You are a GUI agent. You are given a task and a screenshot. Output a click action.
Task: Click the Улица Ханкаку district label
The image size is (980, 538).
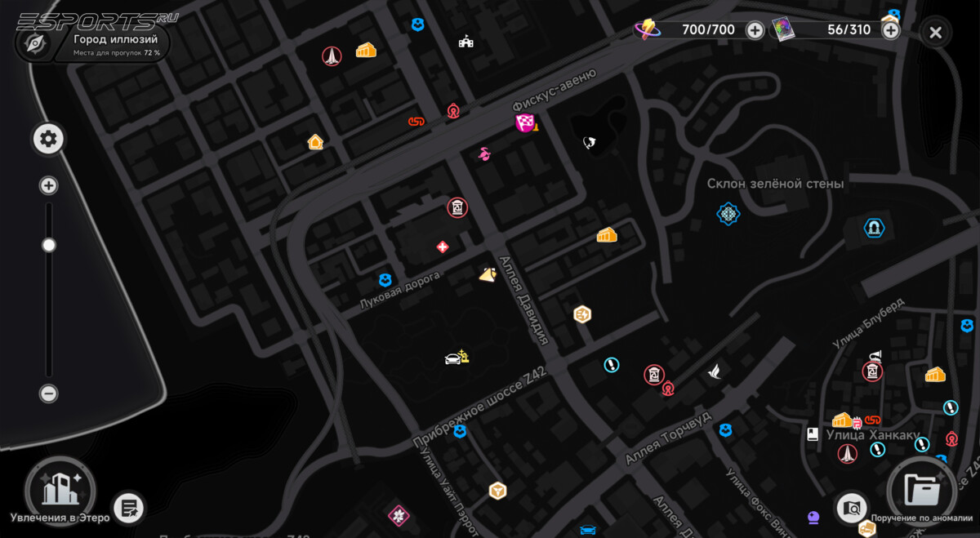(x=872, y=435)
